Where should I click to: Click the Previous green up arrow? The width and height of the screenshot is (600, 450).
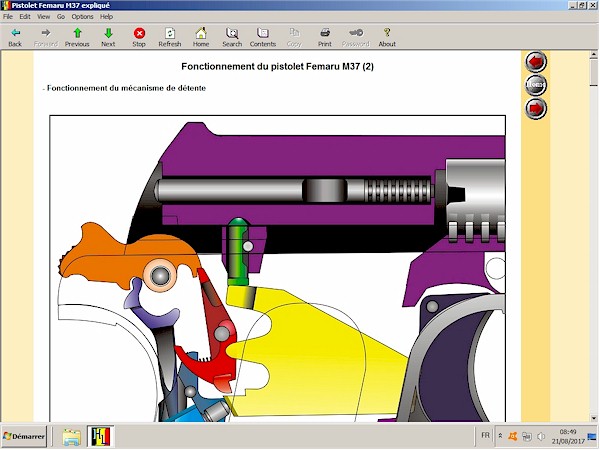77,37
